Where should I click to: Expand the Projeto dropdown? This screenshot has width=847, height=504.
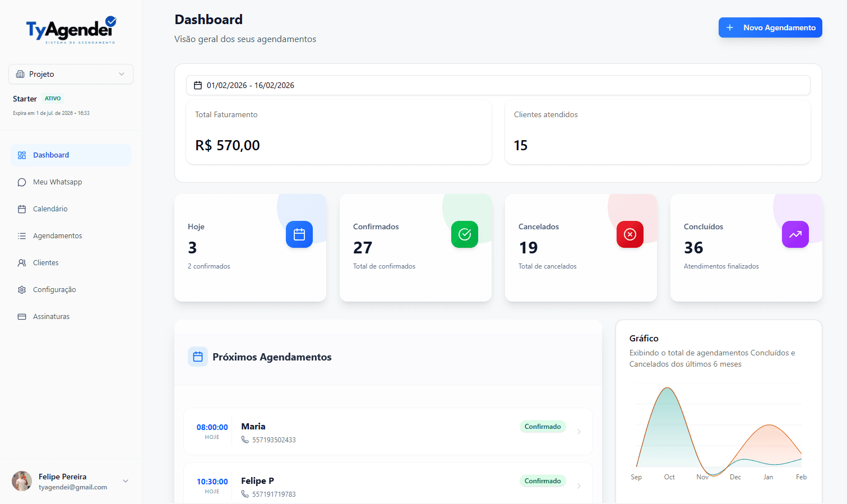coord(71,73)
